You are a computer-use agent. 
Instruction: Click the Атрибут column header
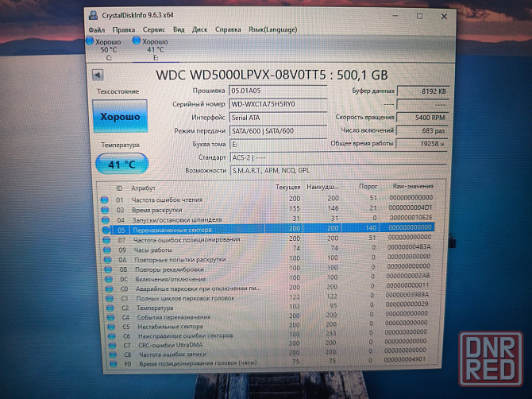coord(143,188)
